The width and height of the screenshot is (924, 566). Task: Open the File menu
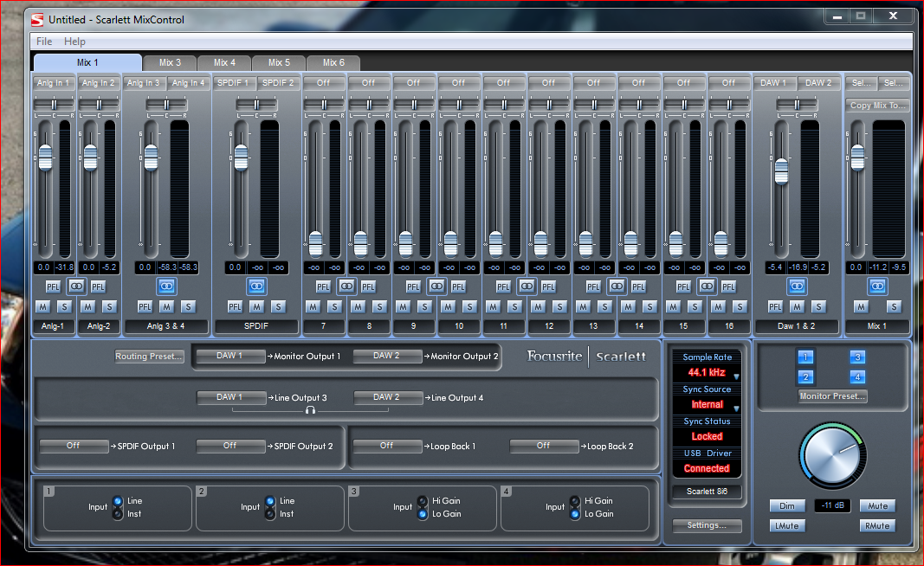(x=44, y=42)
